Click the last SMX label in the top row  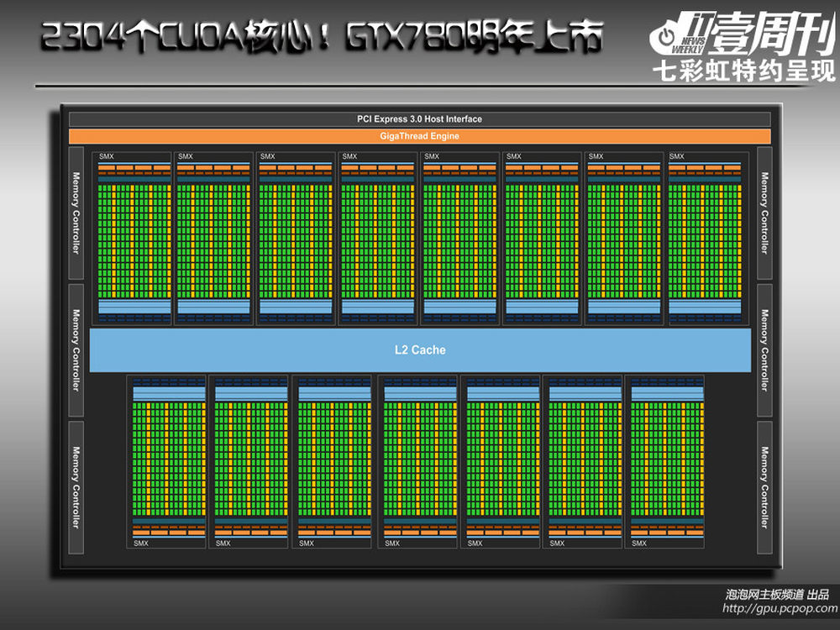[676, 156]
